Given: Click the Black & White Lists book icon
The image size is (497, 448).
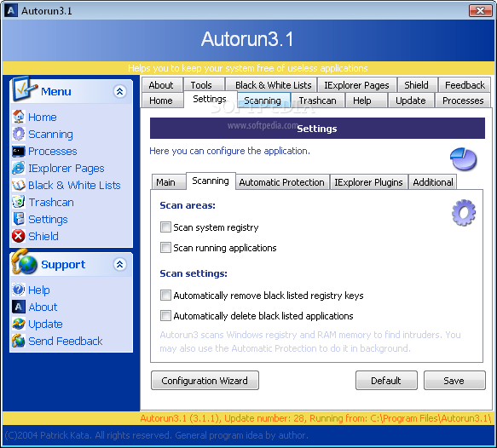Looking at the screenshot, I should 19,185.
